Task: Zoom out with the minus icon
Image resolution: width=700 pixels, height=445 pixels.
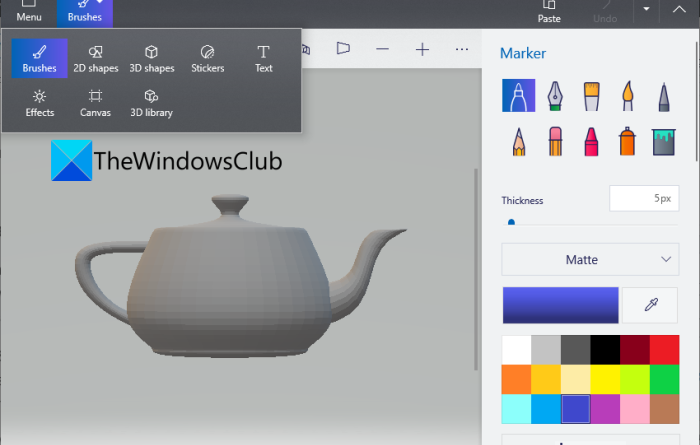Action: 383,49
